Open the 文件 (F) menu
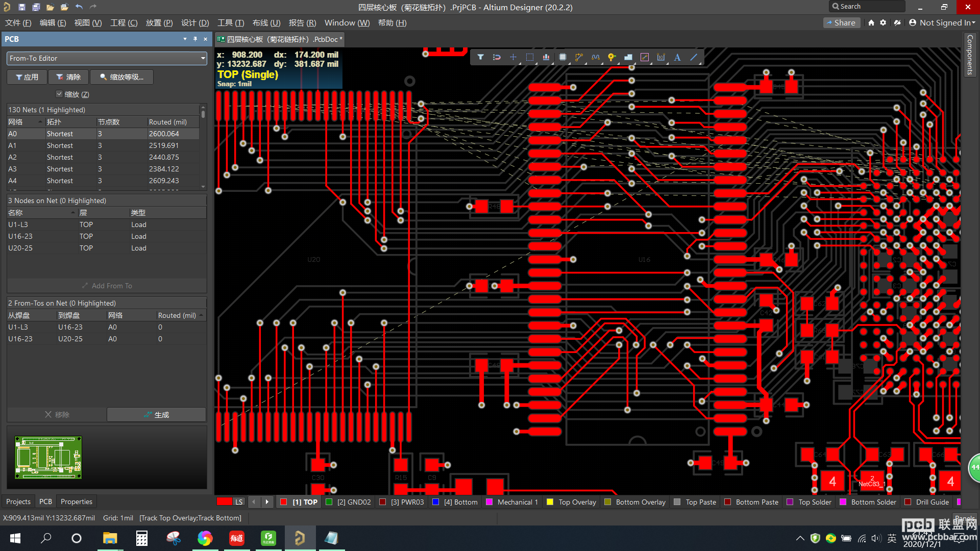 point(18,22)
